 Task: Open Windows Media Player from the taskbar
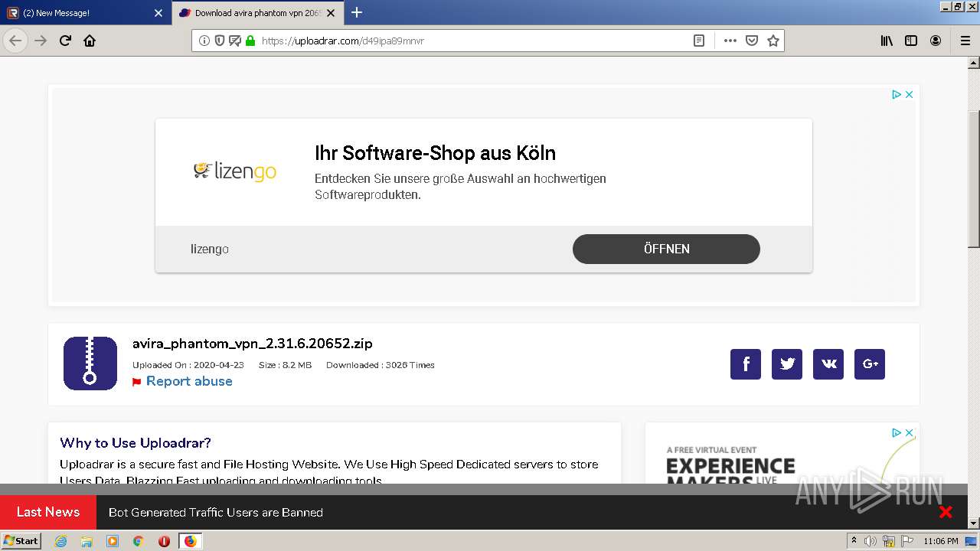113,541
